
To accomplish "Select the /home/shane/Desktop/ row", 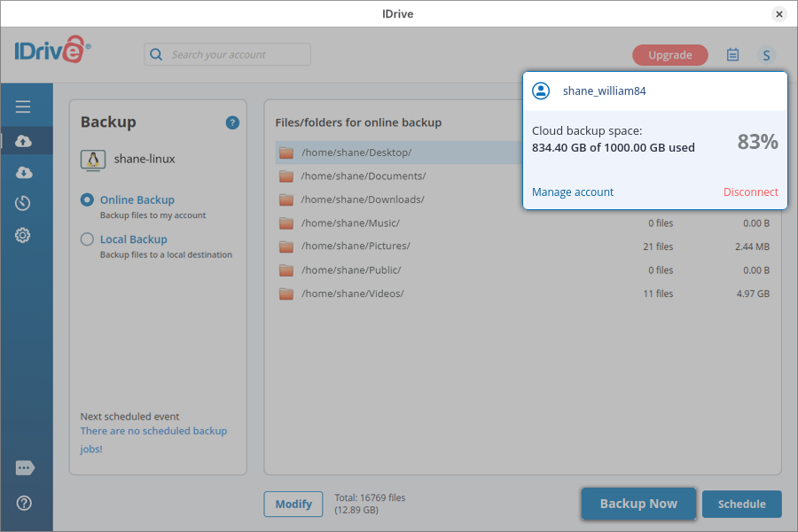I will point(399,153).
